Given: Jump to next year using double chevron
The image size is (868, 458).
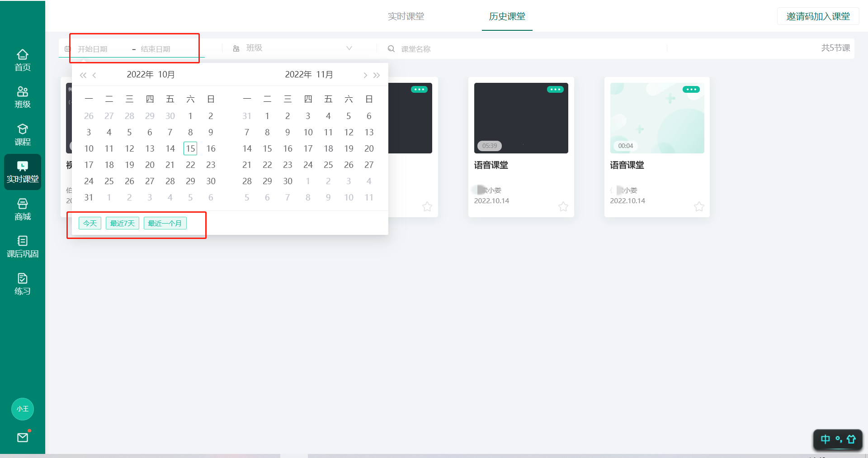Looking at the screenshot, I should coord(377,75).
